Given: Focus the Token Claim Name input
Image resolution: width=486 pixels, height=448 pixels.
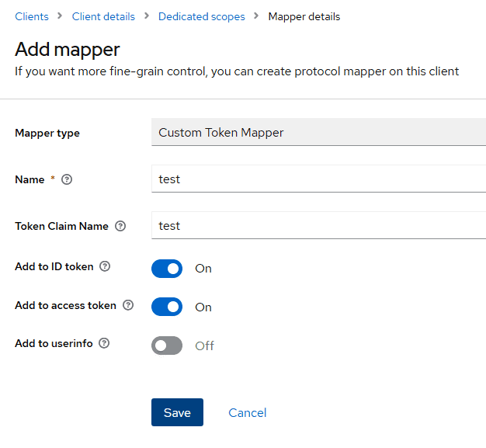Looking at the screenshot, I should tap(318, 225).
